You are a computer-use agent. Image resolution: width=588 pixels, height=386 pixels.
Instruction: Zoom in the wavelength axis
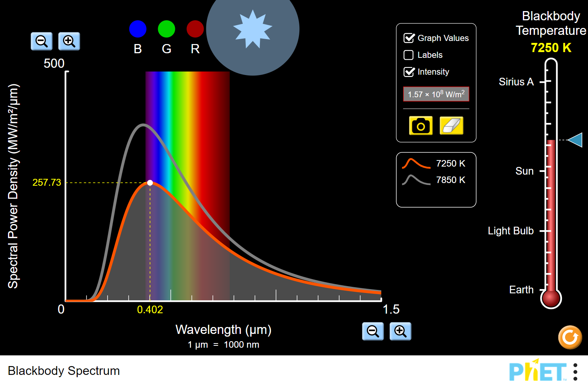pos(400,331)
